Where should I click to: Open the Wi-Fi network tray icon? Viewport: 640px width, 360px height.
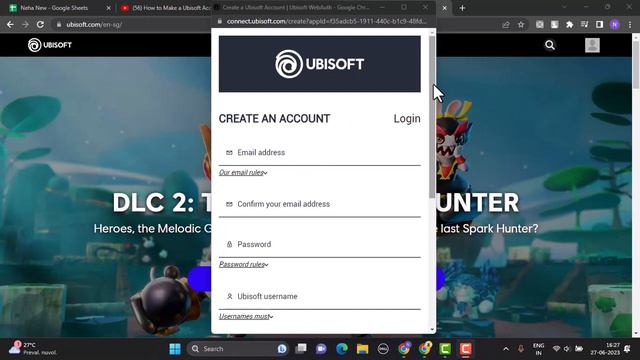coord(556,349)
